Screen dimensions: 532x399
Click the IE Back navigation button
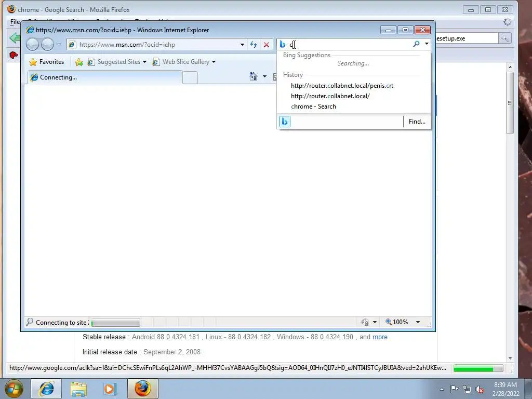33,45
